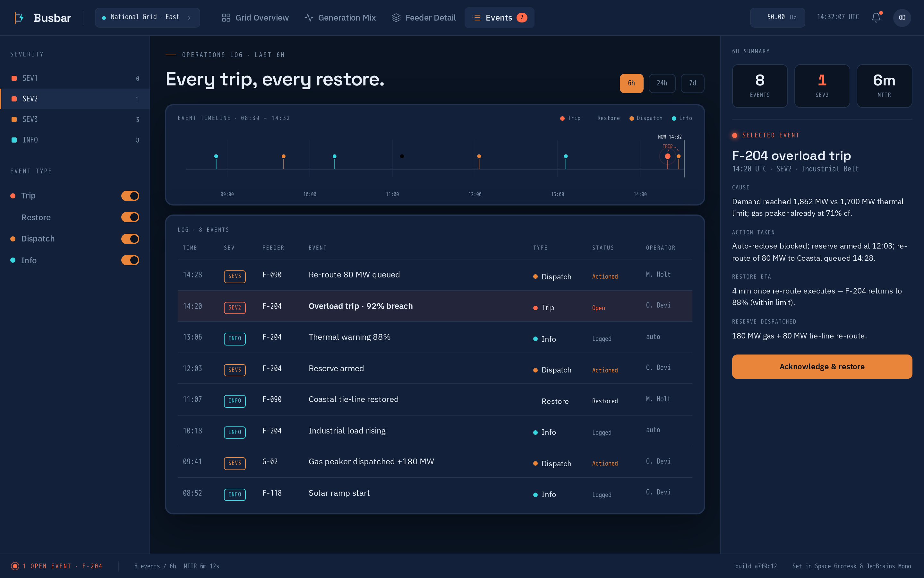Click the INFO severity square icon
The image size is (924, 578).
coord(14,140)
